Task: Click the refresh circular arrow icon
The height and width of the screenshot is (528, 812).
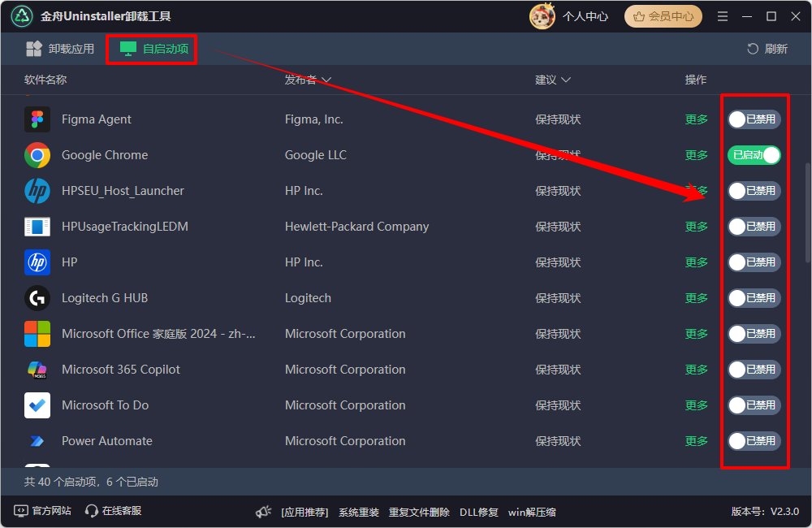Action: coord(753,49)
